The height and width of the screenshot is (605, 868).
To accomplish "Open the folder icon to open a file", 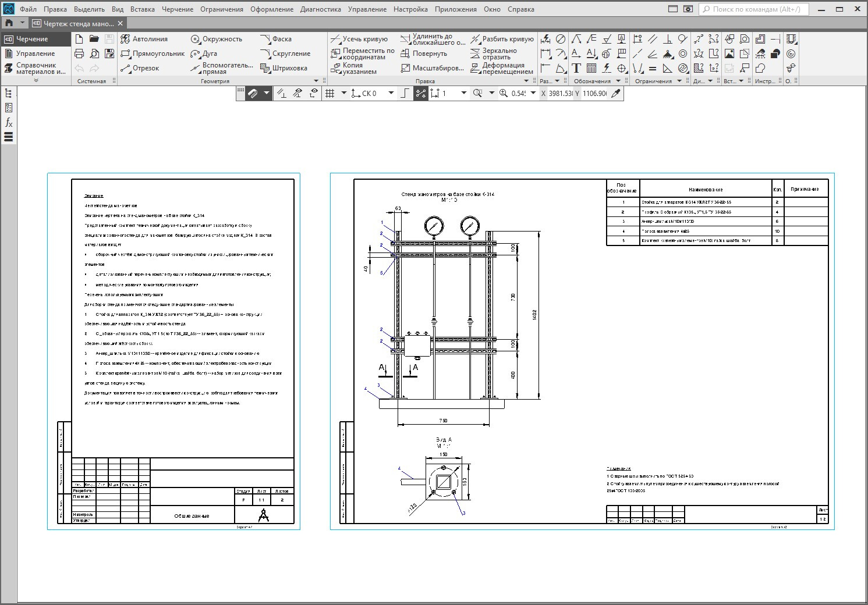I will (x=94, y=39).
